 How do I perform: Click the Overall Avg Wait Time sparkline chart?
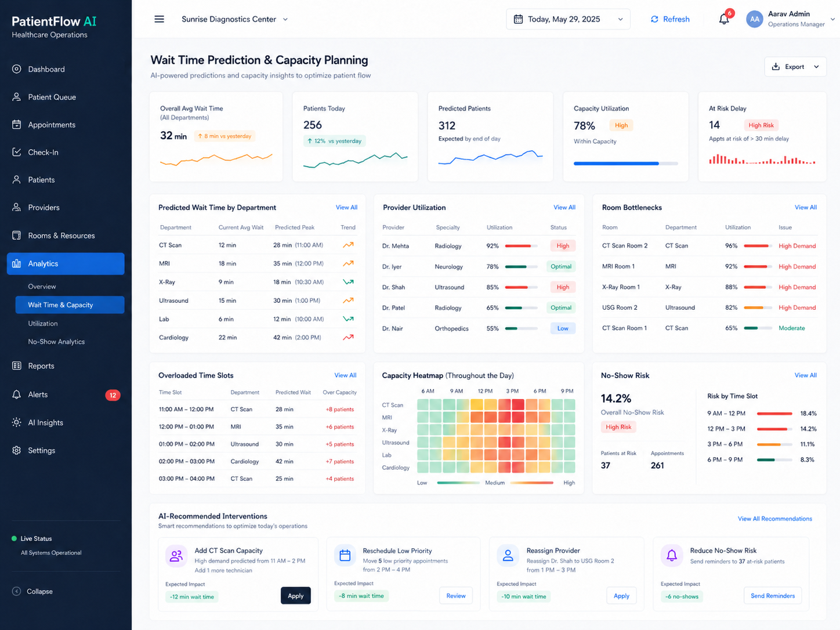pyautogui.click(x=216, y=159)
